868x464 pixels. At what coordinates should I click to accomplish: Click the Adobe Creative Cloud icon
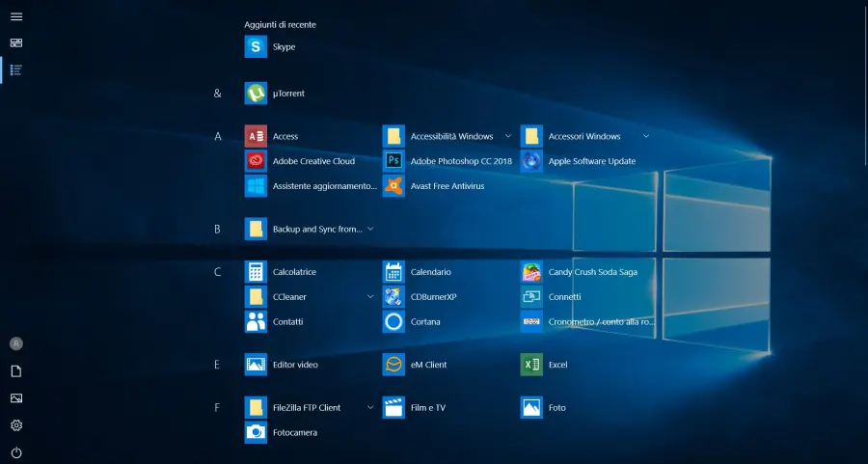pos(256,161)
